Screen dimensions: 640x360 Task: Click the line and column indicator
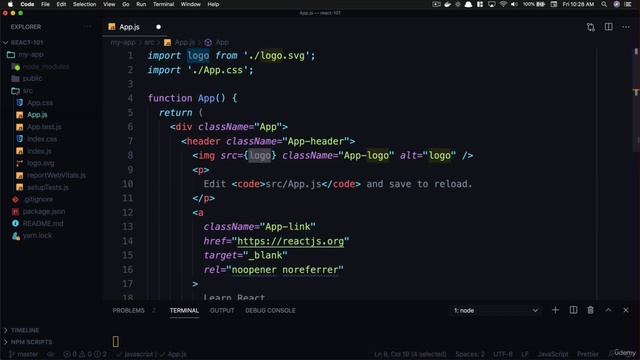point(410,354)
